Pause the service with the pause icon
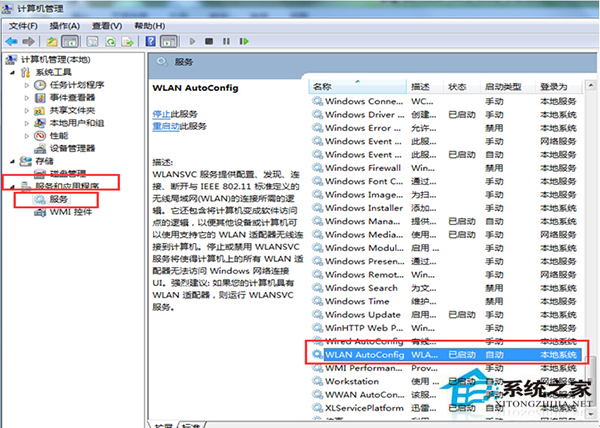Image resolution: width=600 pixels, height=428 pixels. pos(227,41)
